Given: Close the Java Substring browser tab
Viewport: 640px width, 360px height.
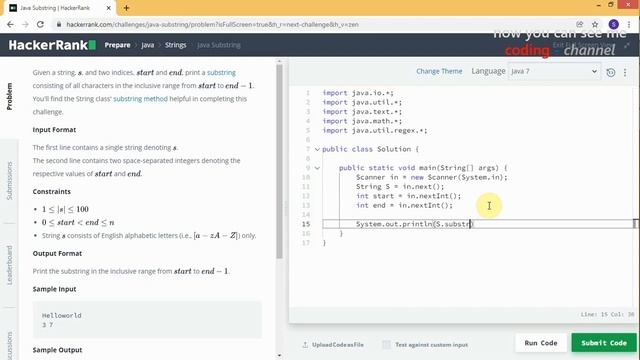Looking at the screenshot, I should 109,8.
